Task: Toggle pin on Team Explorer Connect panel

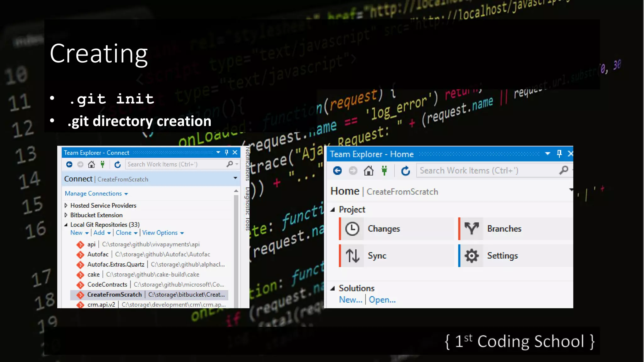Action: point(226,152)
